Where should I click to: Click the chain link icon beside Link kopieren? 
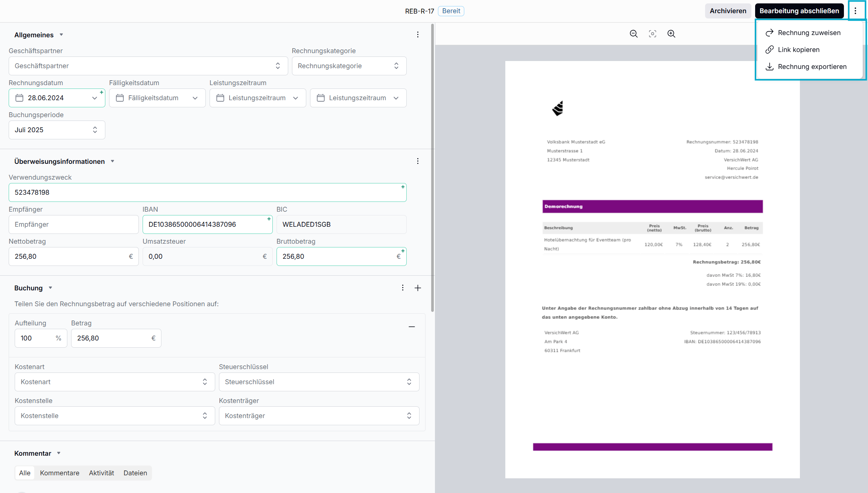point(769,50)
